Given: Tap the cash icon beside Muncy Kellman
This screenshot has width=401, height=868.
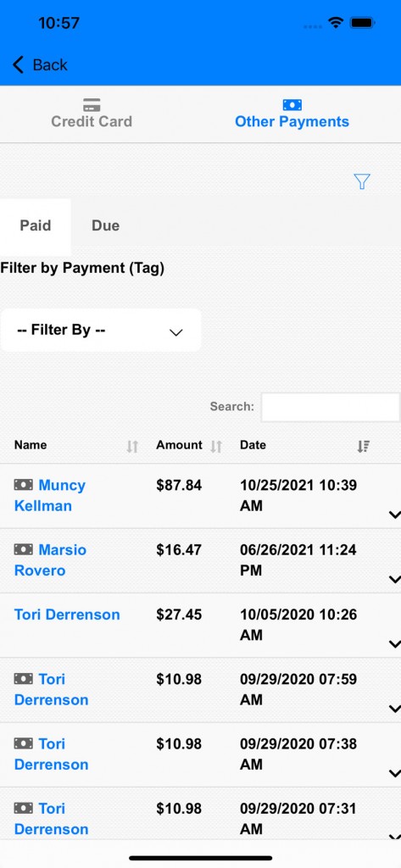Looking at the screenshot, I should (23, 485).
